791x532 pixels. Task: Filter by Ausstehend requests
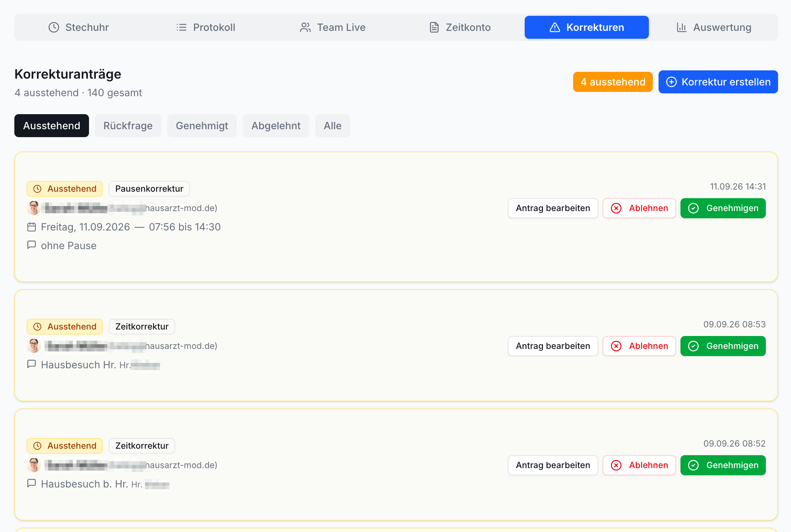(x=52, y=126)
